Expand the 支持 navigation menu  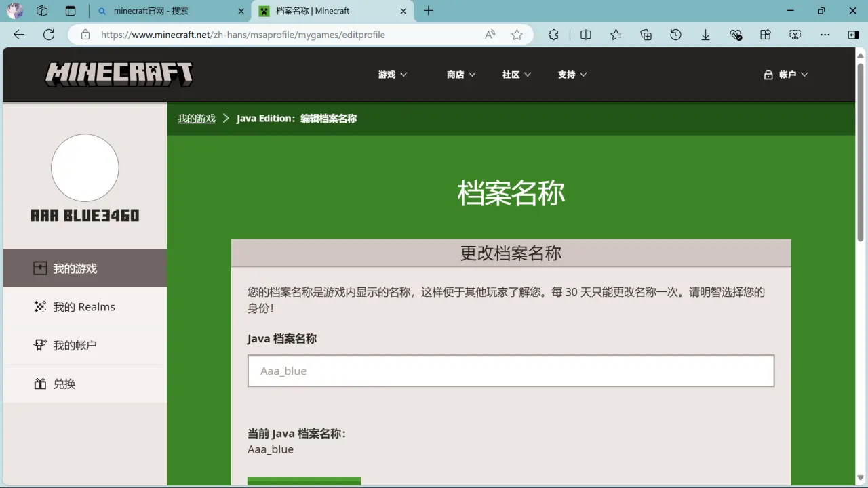click(x=572, y=75)
